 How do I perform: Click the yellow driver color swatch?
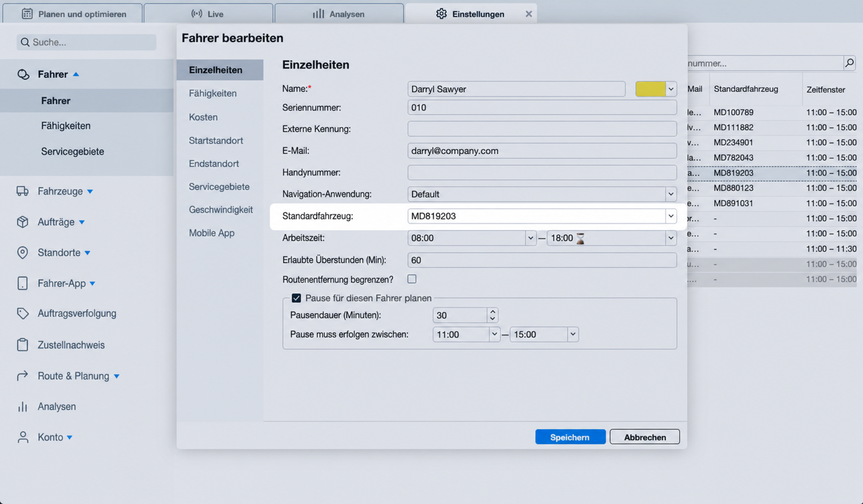(650, 89)
